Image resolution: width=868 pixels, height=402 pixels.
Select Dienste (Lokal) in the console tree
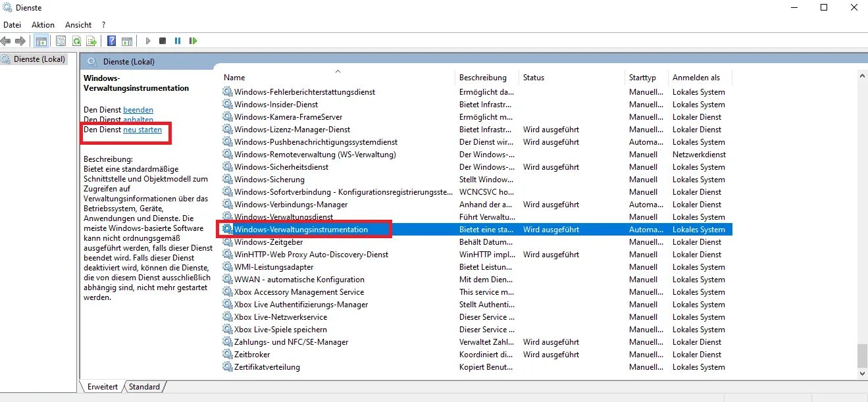pyautogui.click(x=39, y=59)
